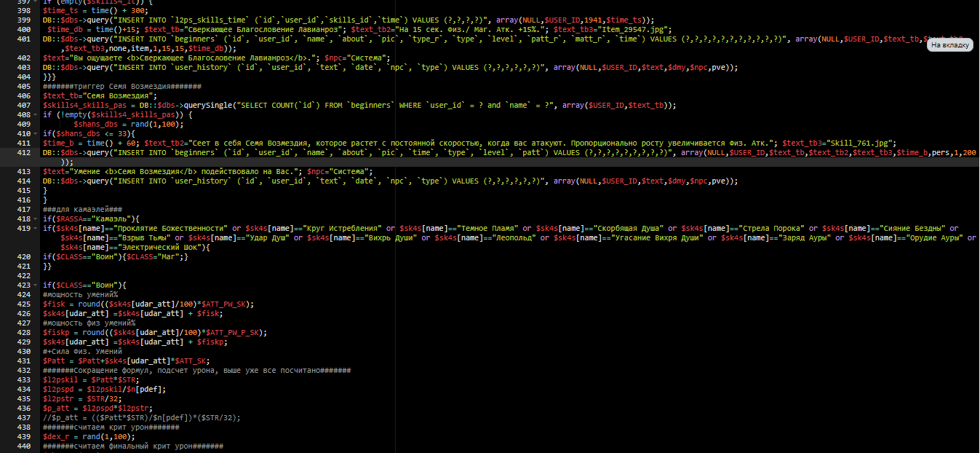
Task: Fold the multi-line condition at line 419
Action: [36, 228]
